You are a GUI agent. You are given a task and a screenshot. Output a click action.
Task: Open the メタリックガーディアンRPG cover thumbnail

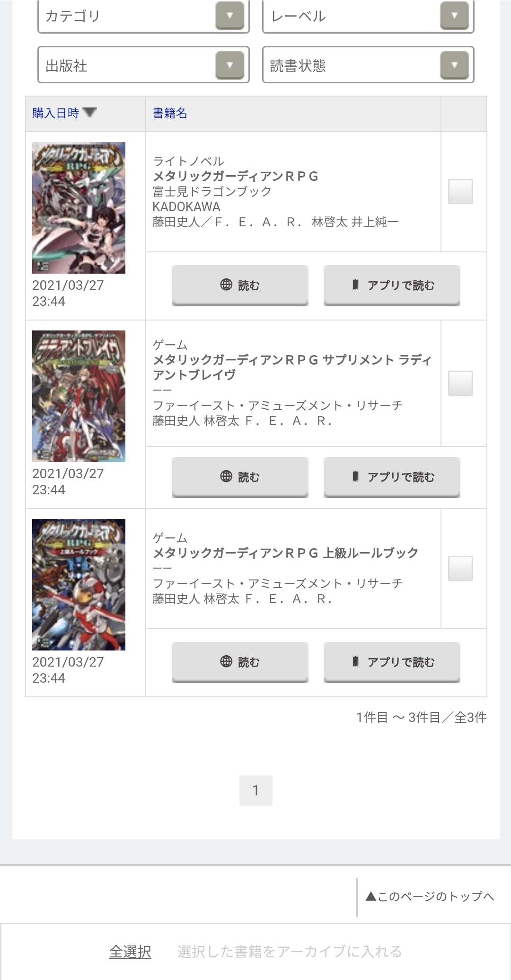[79, 208]
